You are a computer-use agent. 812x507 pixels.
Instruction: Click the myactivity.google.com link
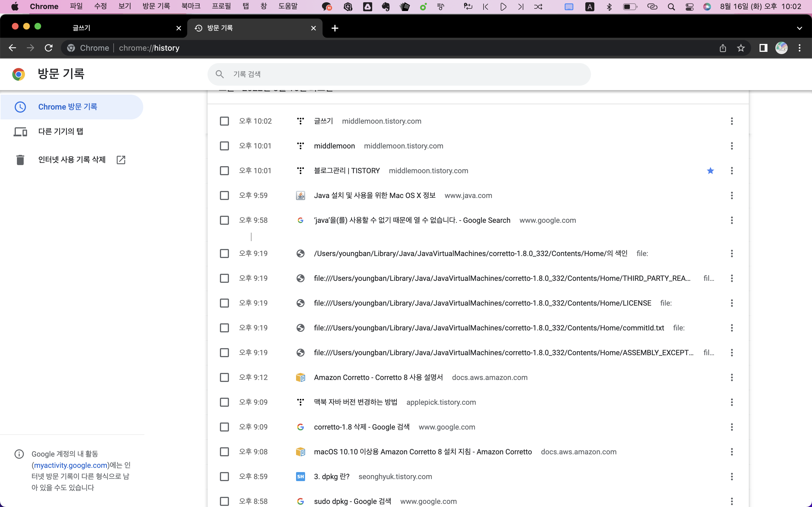[x=70, y=465]
